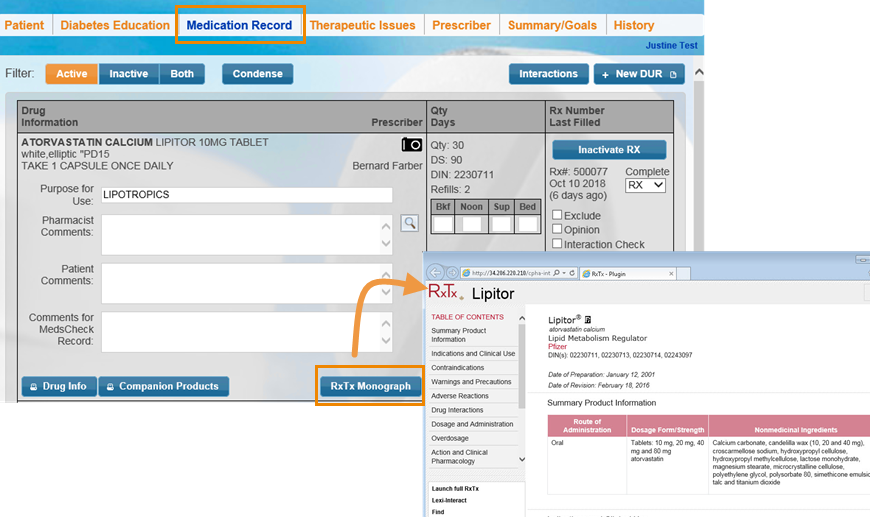Click the address bar dropdown arrow in RxTx window
Image resolution: width=870 pixels, height=517 pixels.
pyautogui.click(x=564, y=273)
